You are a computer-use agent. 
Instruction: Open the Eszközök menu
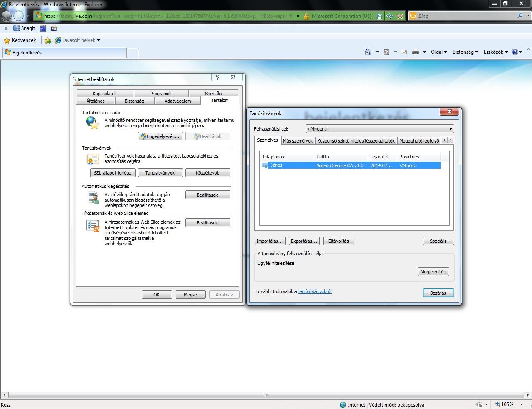[495, 52]
